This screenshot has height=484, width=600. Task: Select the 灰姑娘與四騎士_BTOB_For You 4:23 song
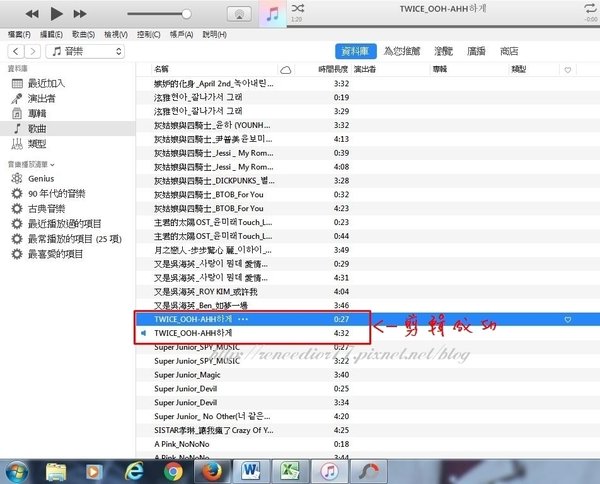(x=368, y=209)
